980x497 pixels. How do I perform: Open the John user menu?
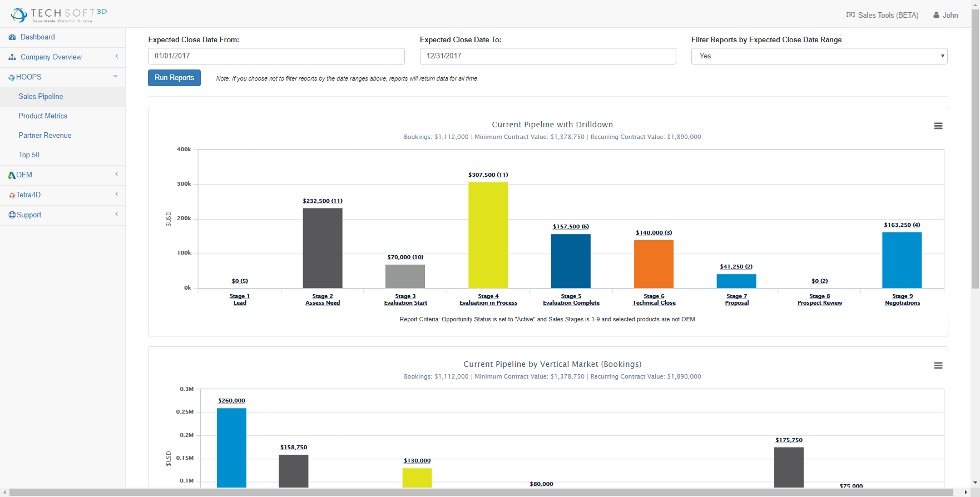coord(946,15)
